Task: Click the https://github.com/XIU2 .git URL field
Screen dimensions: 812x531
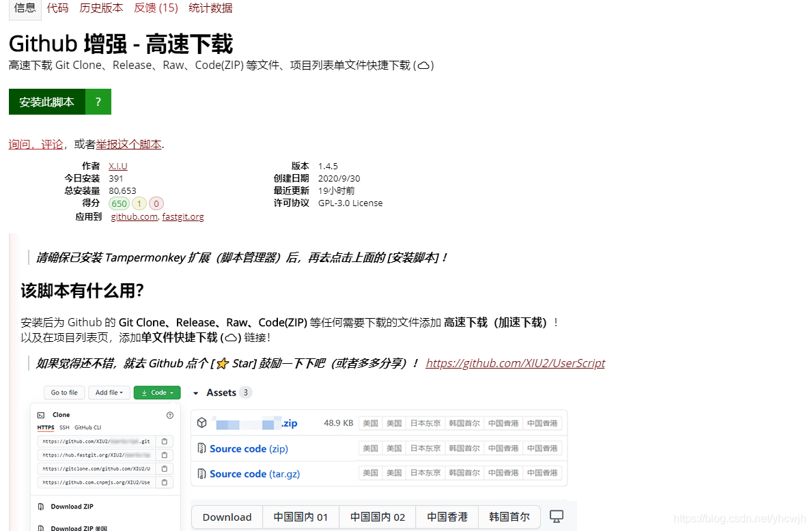Action: pos(96,442)
